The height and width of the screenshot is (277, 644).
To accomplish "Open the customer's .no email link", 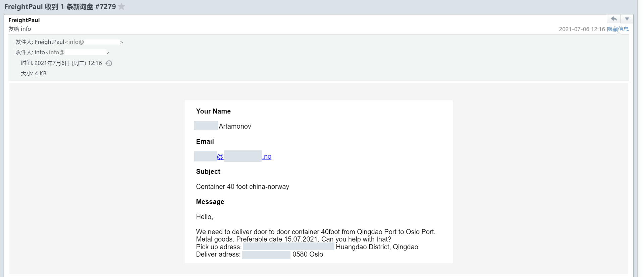I will (x=266, y=156).
